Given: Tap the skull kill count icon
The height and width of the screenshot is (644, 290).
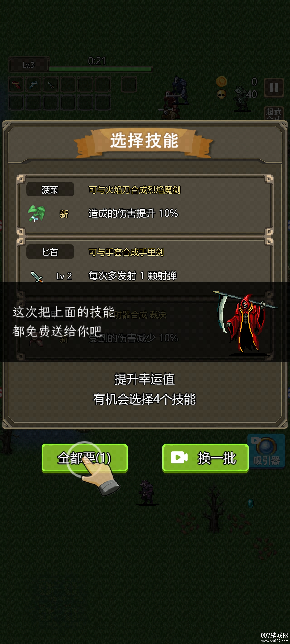Looking at the screenshot, I should (222, 94).
